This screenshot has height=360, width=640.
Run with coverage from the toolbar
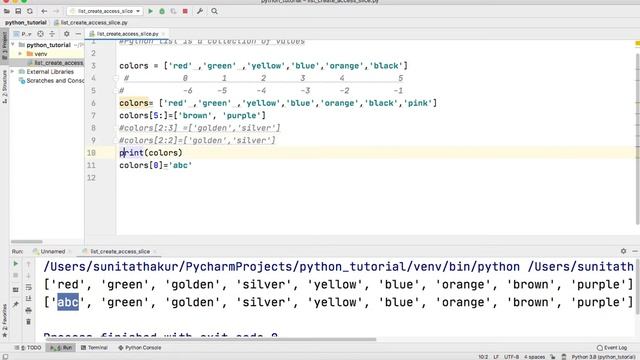pyautogui.click(x=173, y=11)
